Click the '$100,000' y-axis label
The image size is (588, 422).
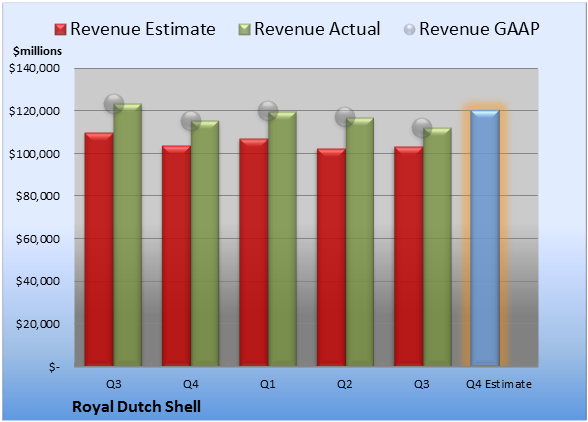pyautogui.click(x=34, y=154)
